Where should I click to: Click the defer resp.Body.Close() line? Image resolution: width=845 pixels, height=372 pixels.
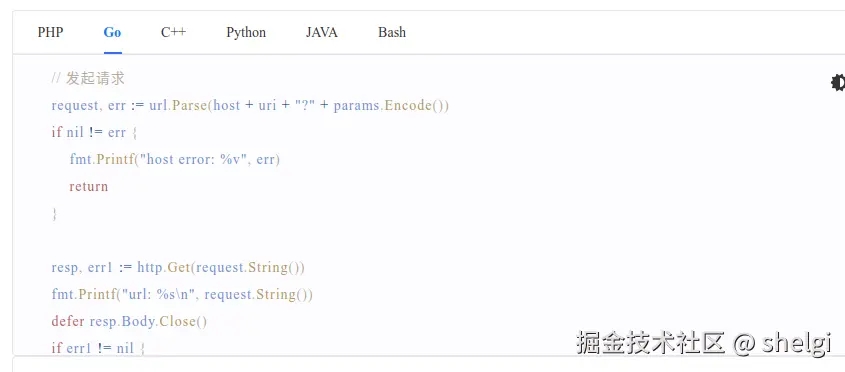coord(129,322)
